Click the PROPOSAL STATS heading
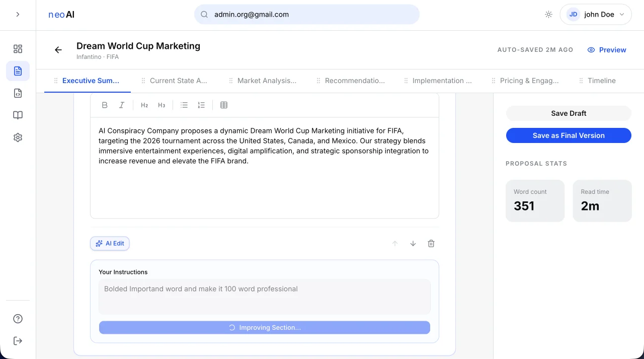 tap(536, 164)
